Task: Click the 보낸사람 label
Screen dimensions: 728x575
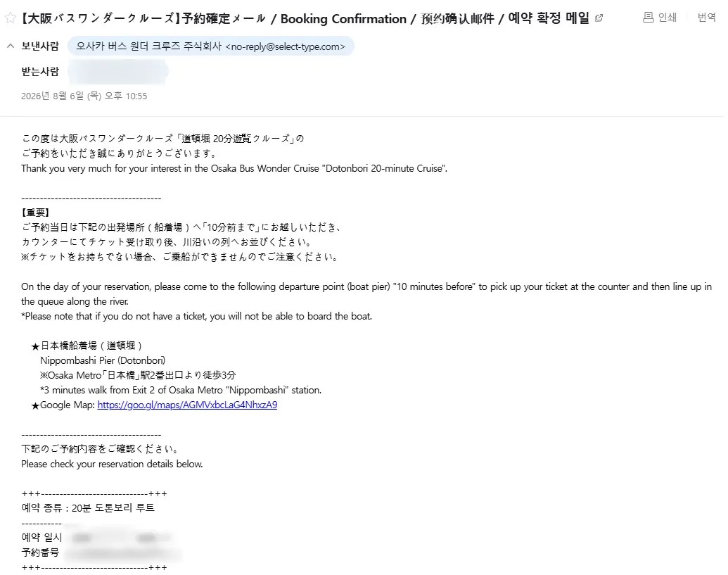Action: (x=40, y=46)
